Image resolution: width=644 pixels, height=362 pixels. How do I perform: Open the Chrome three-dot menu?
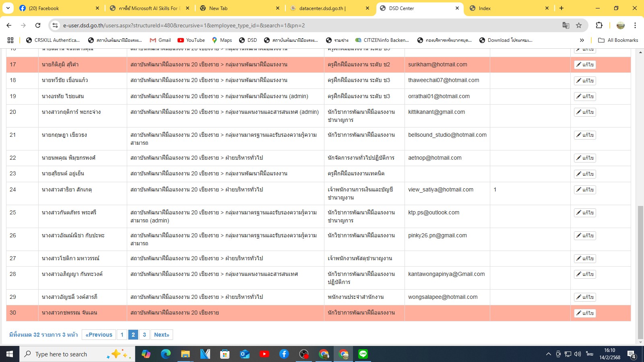(635, 25)
